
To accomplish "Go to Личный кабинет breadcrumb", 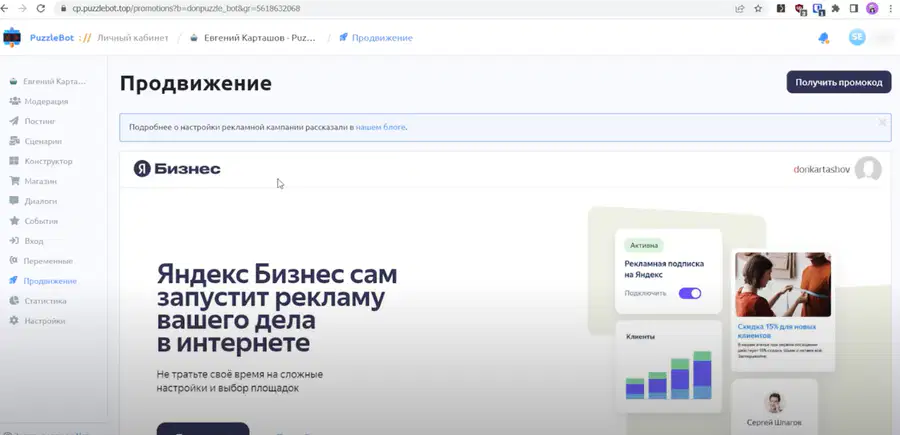I will [x=133, y=38].
